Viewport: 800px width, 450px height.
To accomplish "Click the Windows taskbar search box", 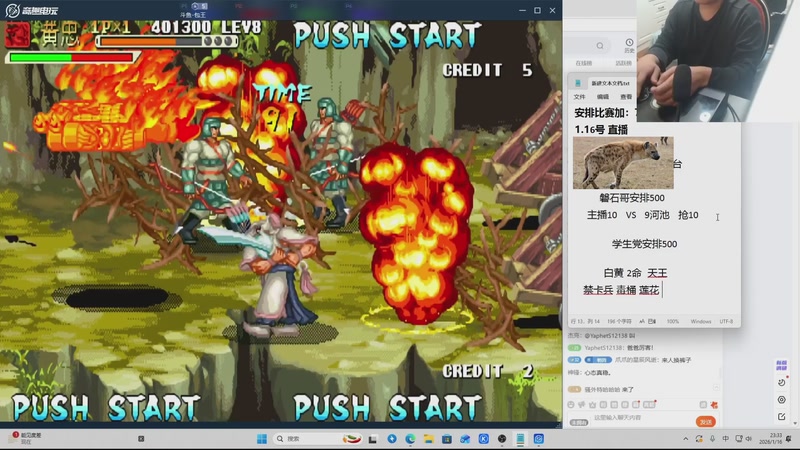I will pyautogui.click(x=317, y=439).
